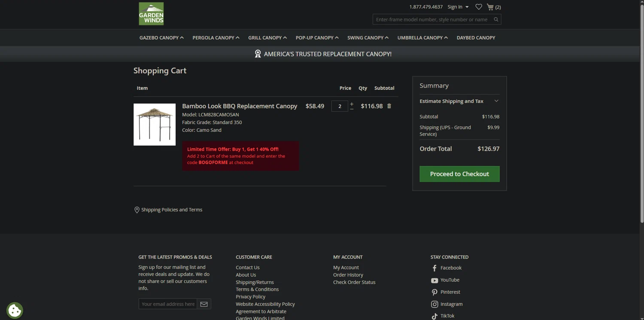Increase quantity with the plus icon

352,104
